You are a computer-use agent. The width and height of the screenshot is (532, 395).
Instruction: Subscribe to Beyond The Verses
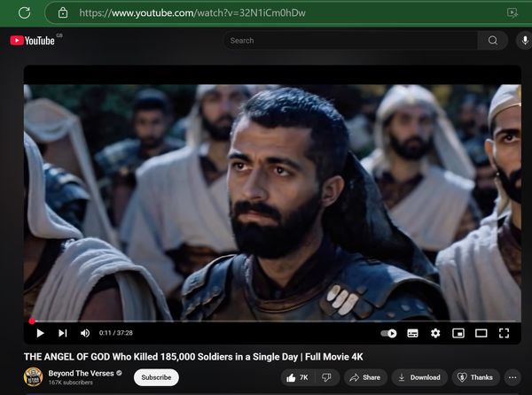click(x=156, y=377)
